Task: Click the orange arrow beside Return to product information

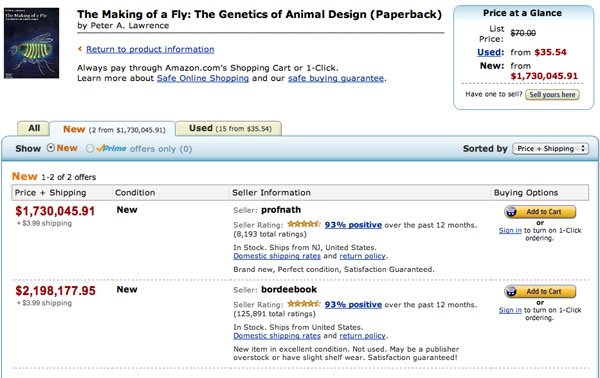Action: pos(80,49)
